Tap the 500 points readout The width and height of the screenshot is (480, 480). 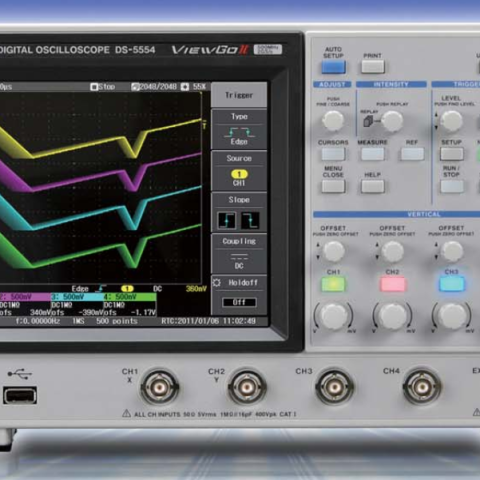click(117, 321)
